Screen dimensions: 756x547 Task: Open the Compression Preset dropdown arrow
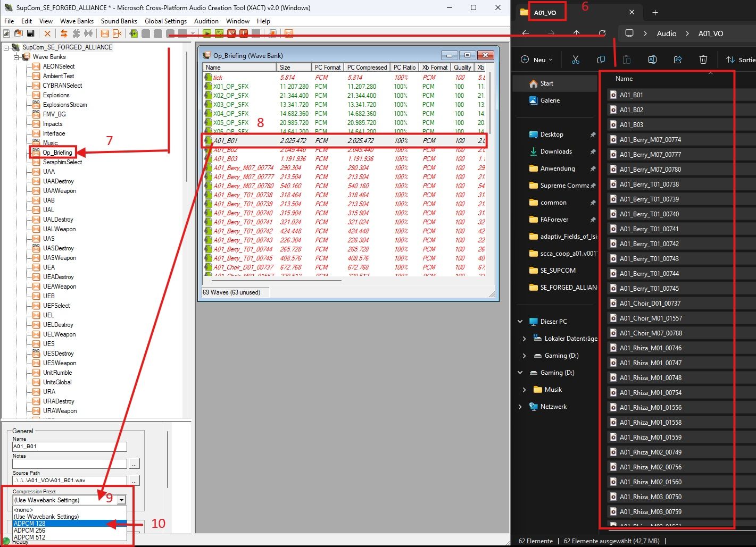tap(122, 500)
